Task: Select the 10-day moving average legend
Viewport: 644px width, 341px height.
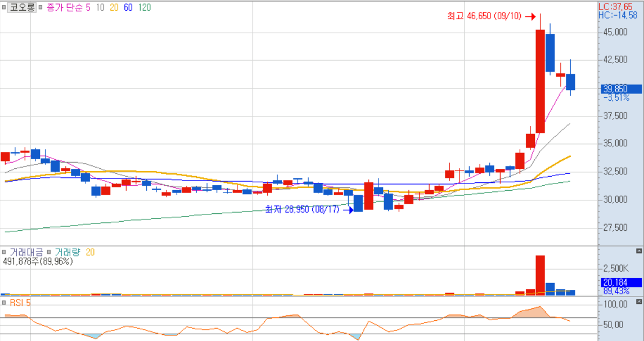Action: coord(100,7)
